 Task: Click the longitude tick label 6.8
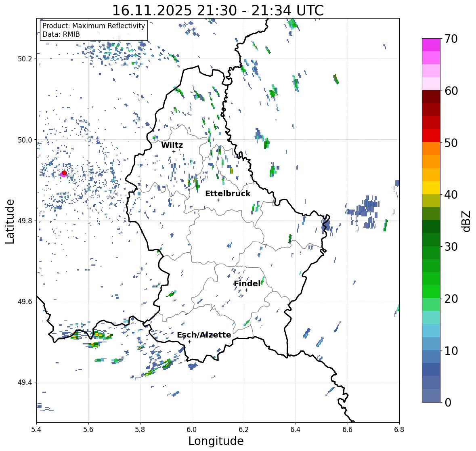click(399, 430)
